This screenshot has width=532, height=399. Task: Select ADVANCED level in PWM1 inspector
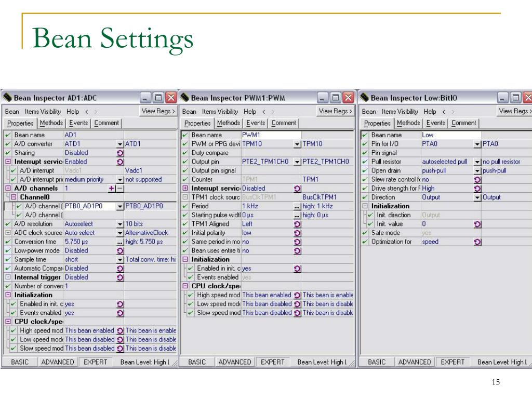(x=235, y=362)
